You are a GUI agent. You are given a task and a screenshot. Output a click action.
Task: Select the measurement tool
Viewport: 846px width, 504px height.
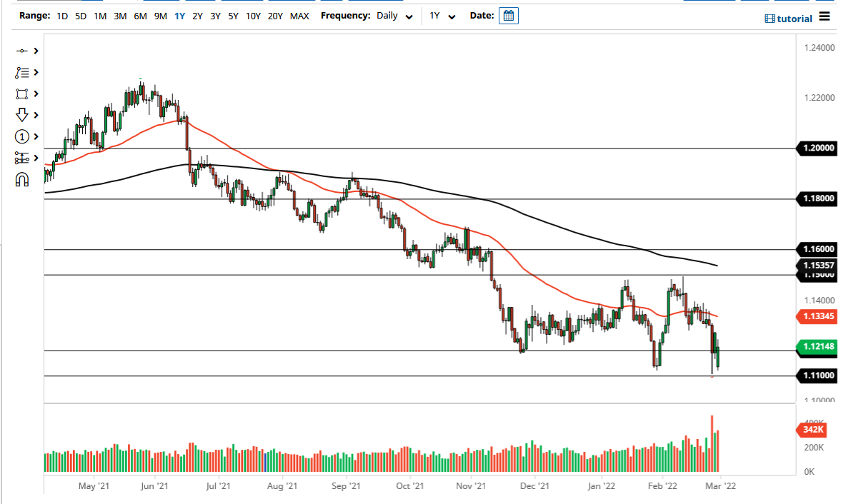21,158
